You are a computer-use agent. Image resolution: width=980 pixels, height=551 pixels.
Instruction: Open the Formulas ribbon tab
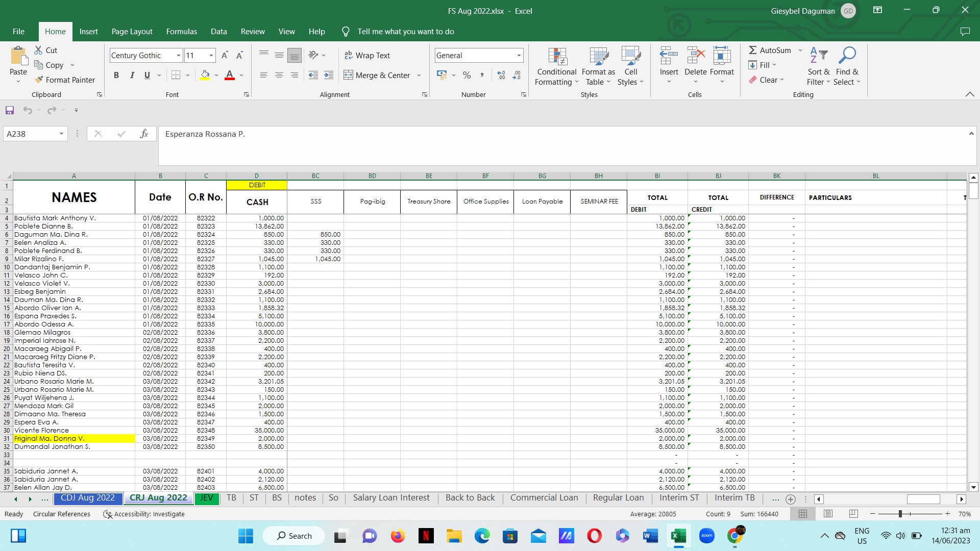pyautogui.click(x=181, y=31)
